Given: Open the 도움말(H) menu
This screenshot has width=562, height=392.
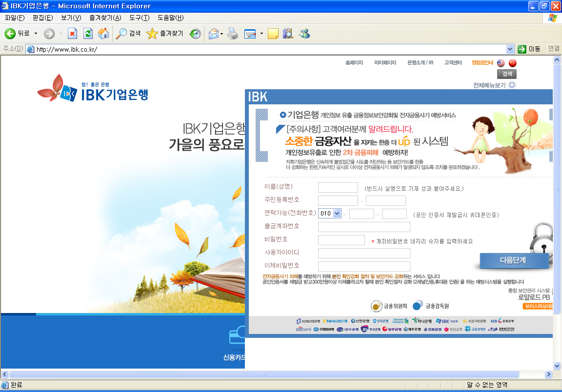Looking at the screenshot, I should tap(171, 18).
